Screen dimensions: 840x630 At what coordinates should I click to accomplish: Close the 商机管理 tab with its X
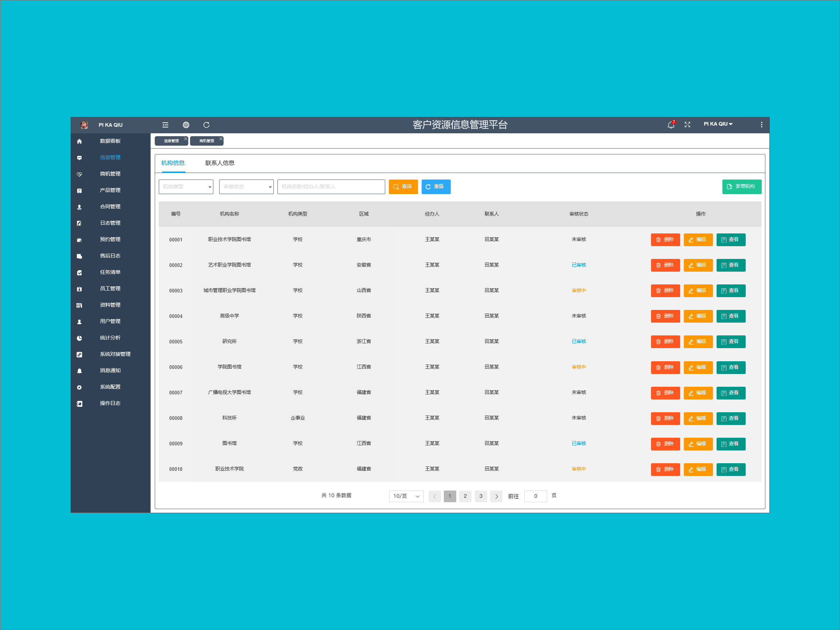point(221,139)
